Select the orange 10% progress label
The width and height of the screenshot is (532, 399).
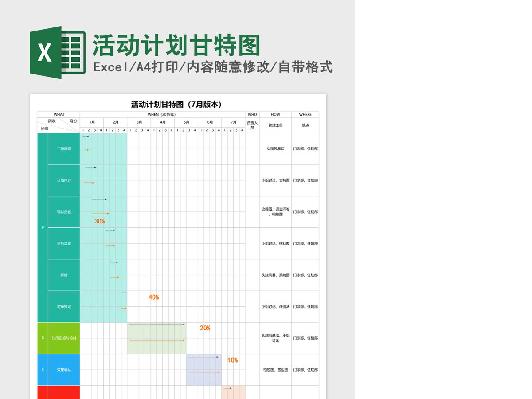click(233, 360)
